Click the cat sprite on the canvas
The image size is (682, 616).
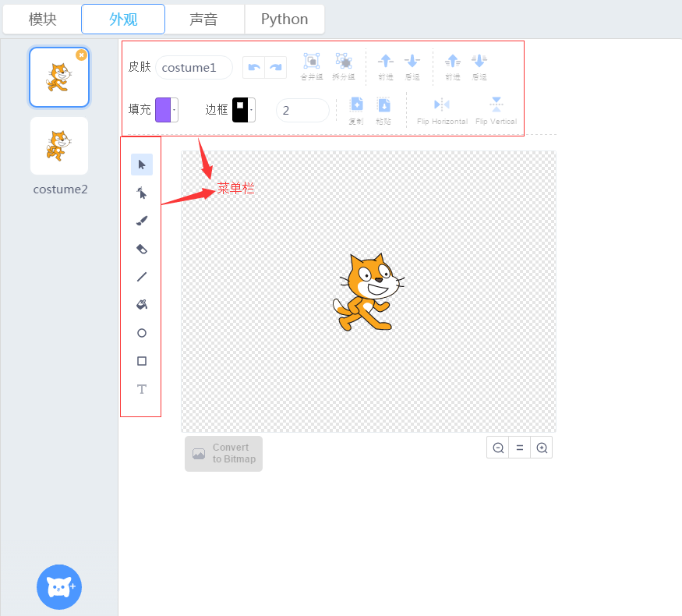tap(368, 292)
